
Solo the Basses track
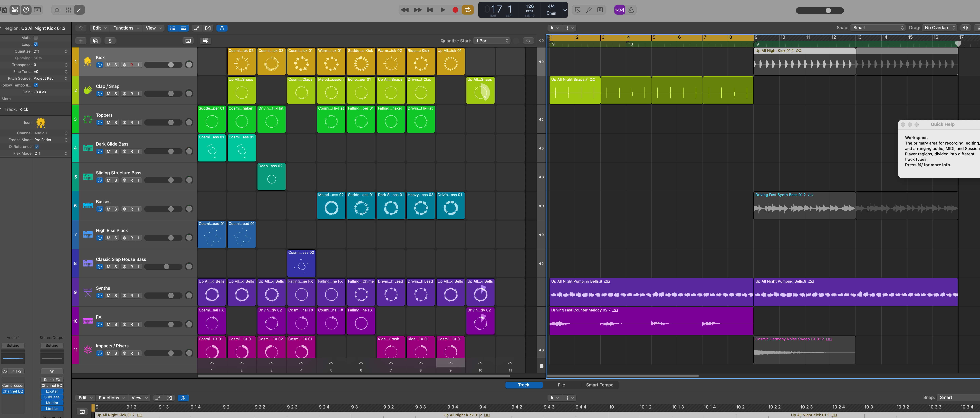116,209
